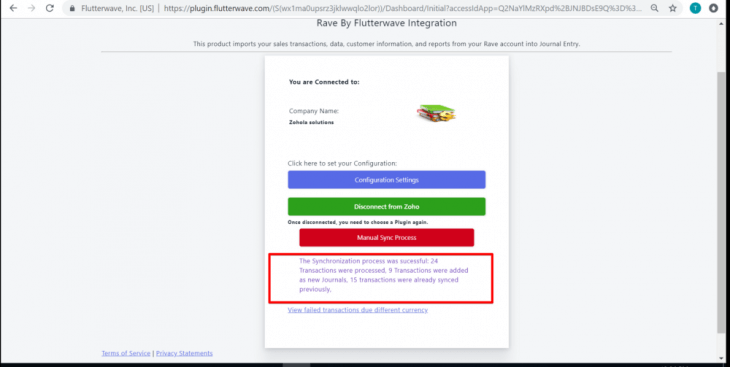Bookmark this page with the star icon

click(x=673, y=8)
